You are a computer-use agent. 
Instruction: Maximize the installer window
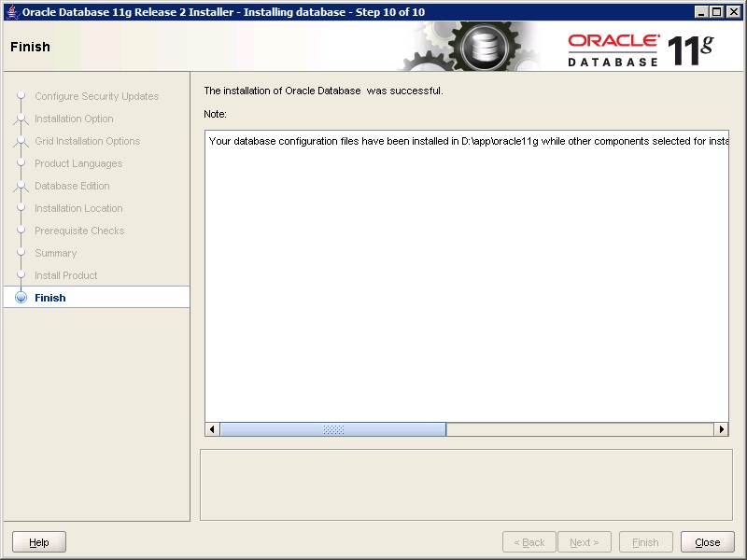(716, 12)
